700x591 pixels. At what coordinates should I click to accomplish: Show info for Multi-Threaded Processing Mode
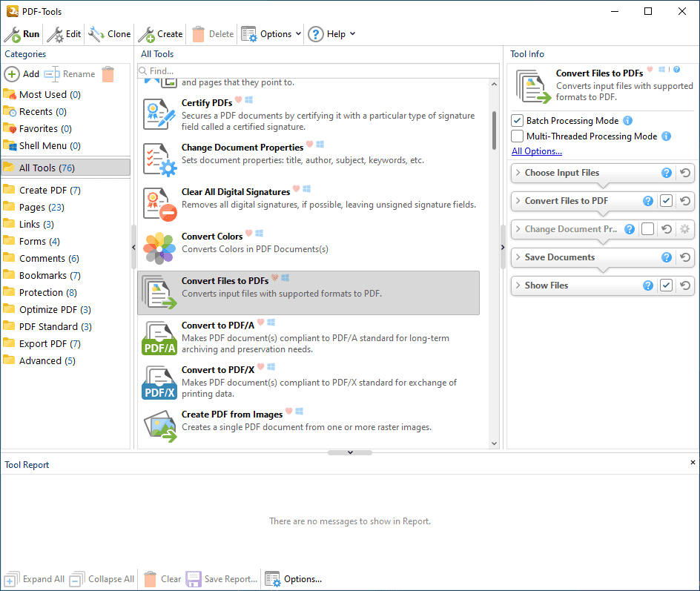pyautogui.click(x=666, y=136)
